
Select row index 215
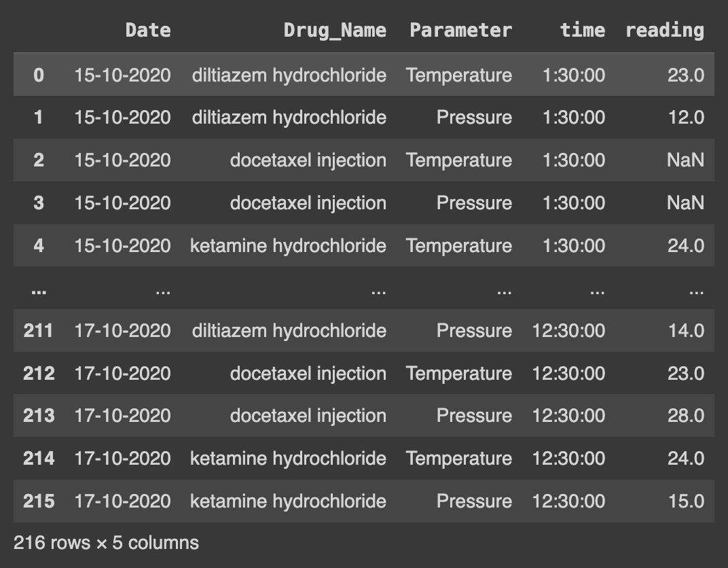click(39, 501)
